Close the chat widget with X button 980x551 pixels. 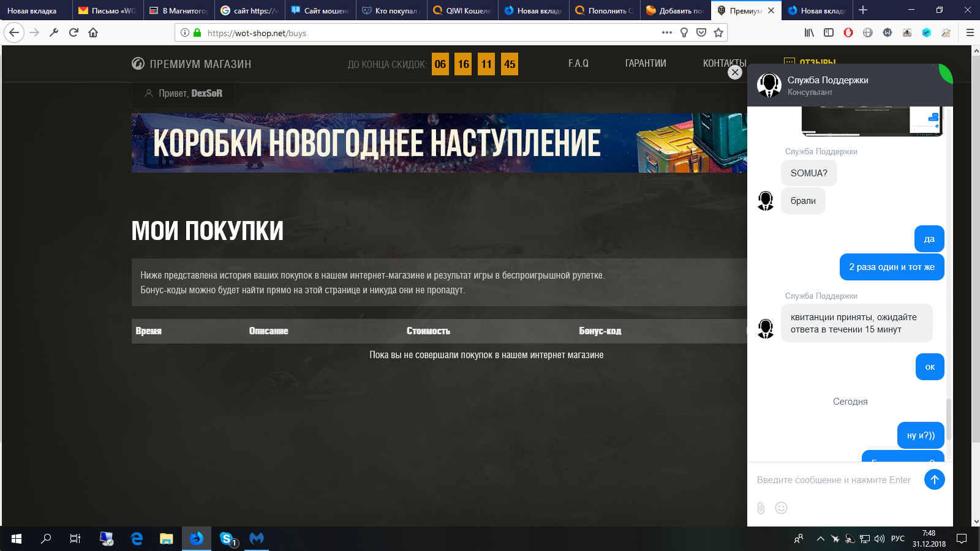(x=735, y=72)
